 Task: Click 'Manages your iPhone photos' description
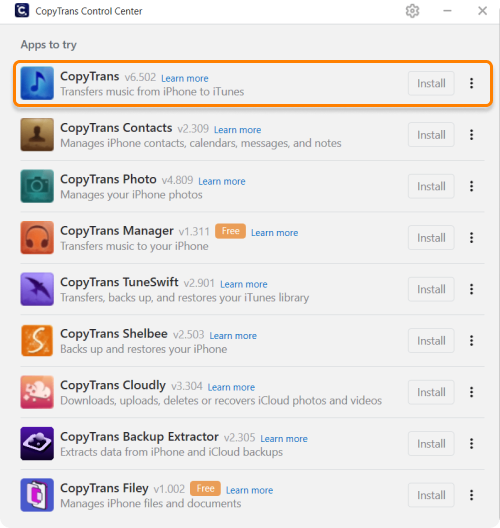(x=131, y=195)
